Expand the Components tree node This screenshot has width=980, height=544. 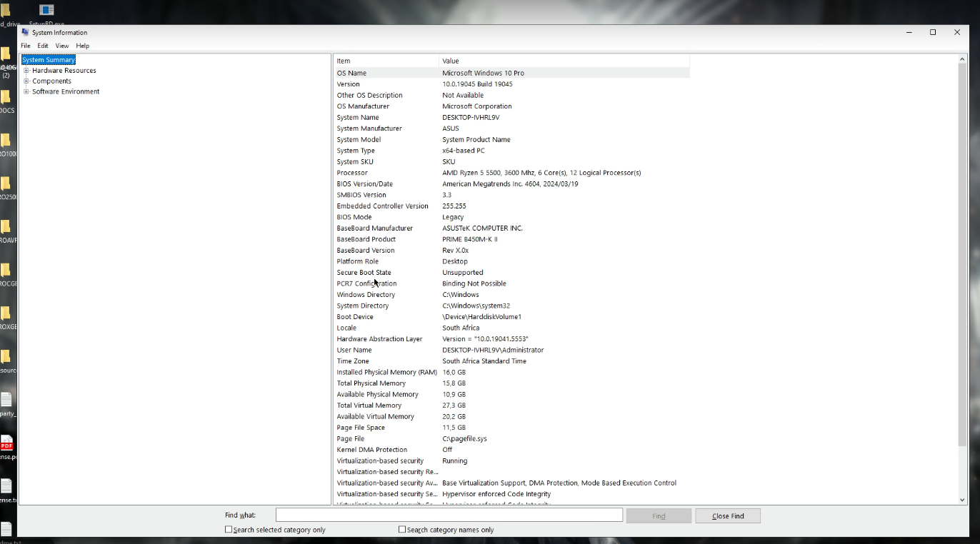26,81
